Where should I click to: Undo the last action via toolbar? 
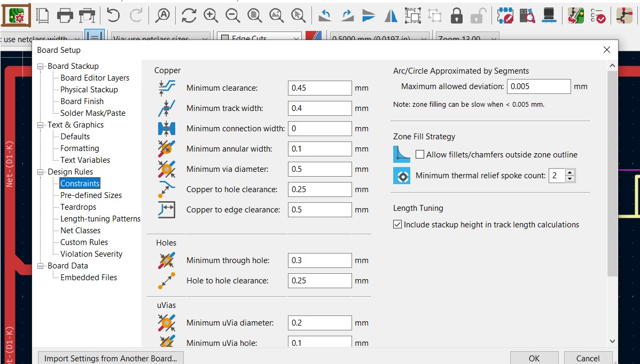pyautogui.click(x=113, y=15)
